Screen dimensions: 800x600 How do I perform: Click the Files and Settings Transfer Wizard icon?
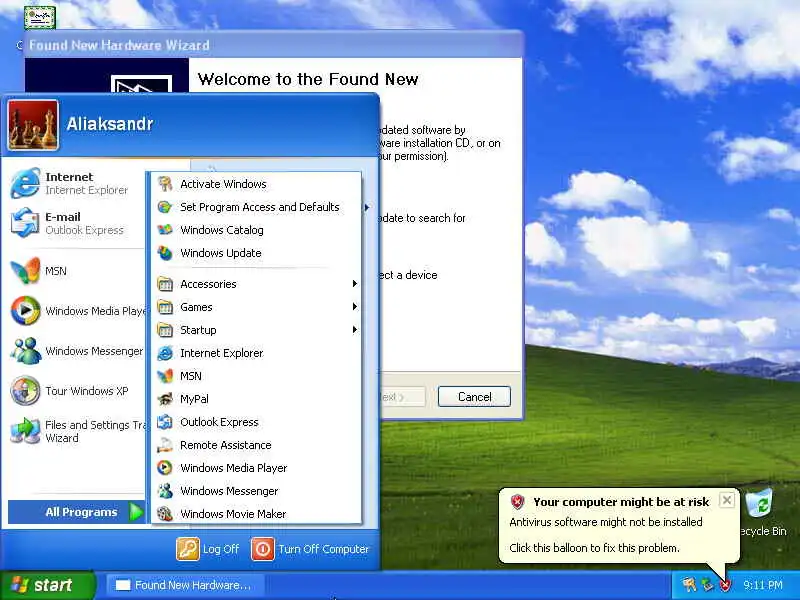(25, 431)
